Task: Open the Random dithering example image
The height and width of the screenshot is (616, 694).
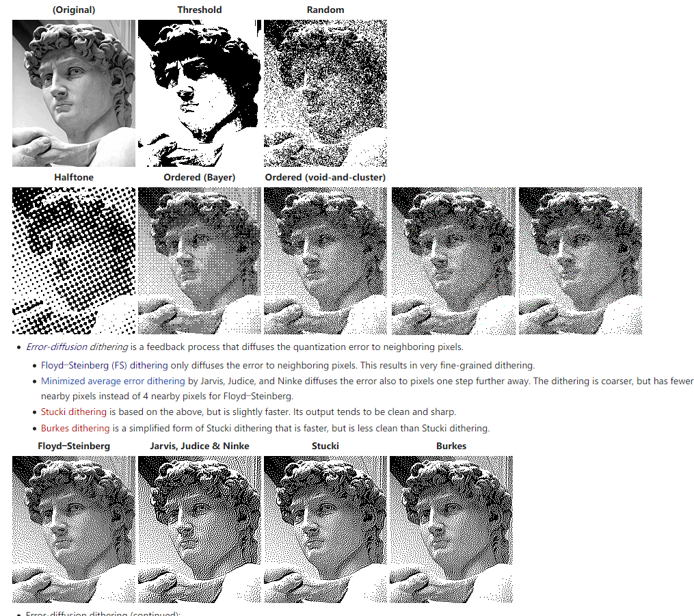Action: [325, 93]
